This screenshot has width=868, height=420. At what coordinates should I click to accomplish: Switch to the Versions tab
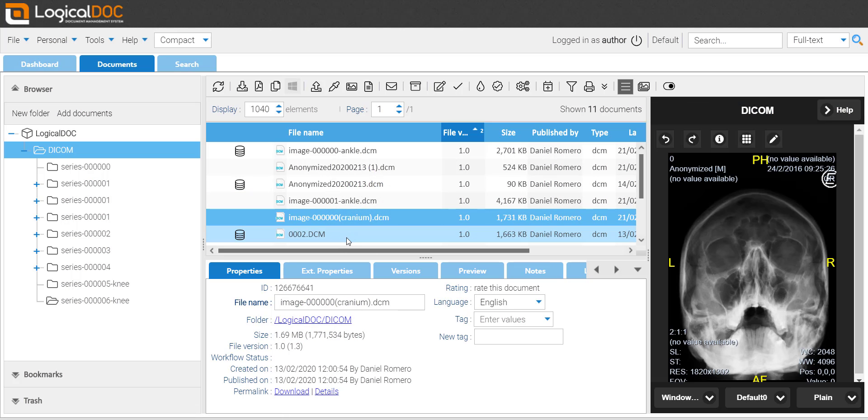(x=406, y=271)
